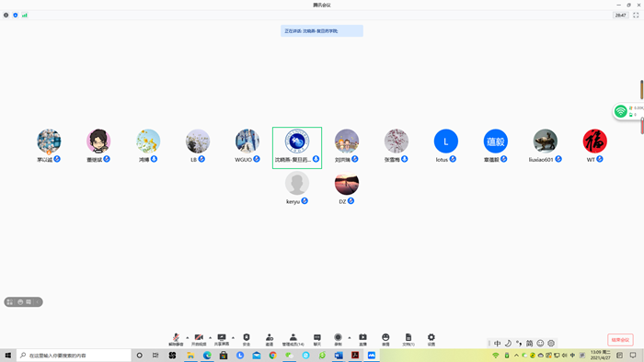Enter full screen using the expand icon

636,16
